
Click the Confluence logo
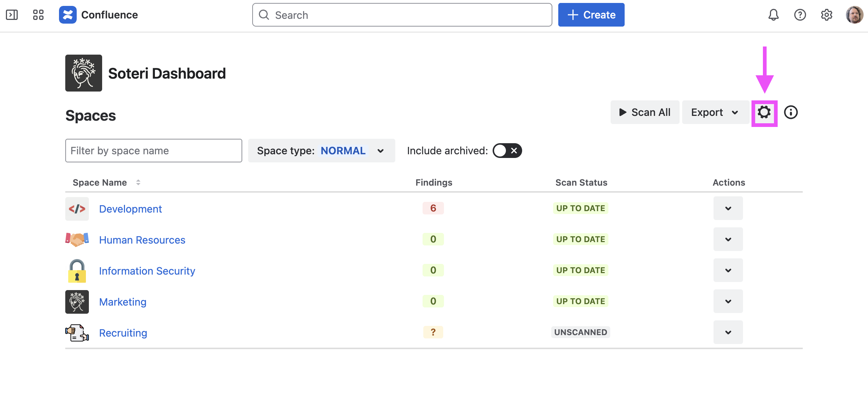point(98,15)
